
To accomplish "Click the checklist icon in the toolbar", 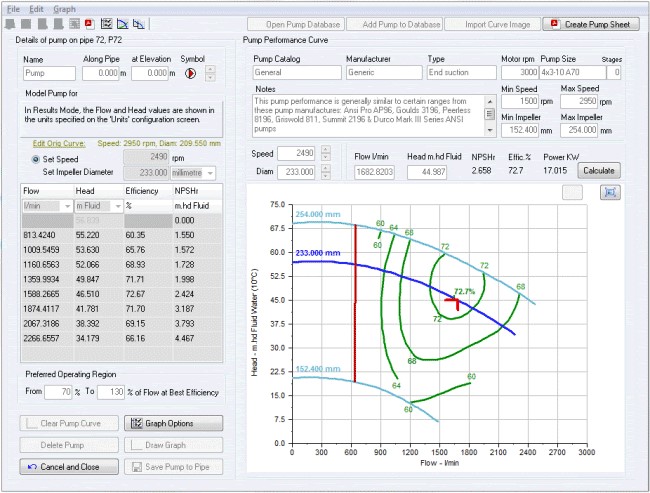I will coord(104,23).
